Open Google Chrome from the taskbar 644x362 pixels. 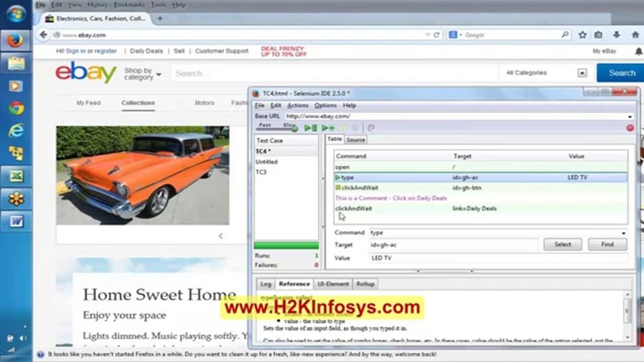[16, 109]
